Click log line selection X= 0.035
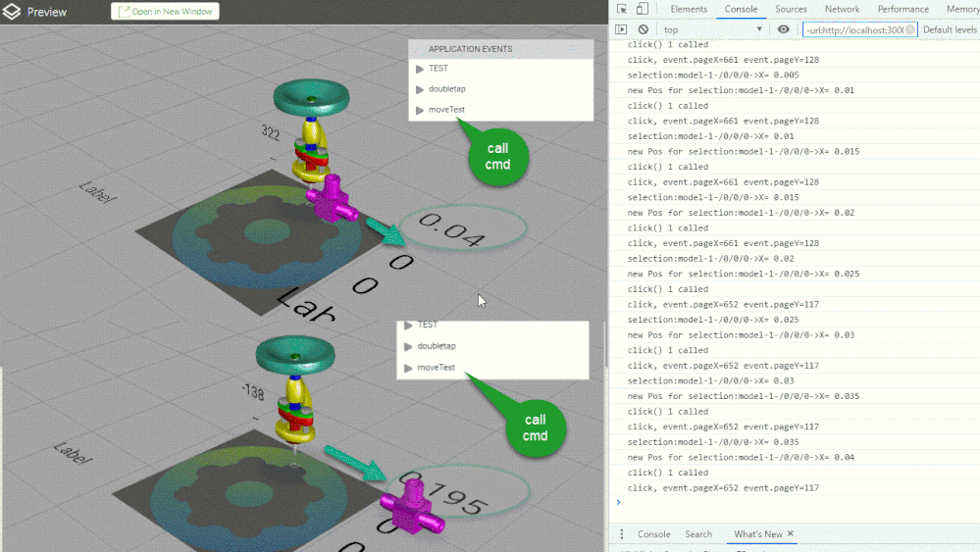Screen dimensions: 980x552 (x=713, y=442)
